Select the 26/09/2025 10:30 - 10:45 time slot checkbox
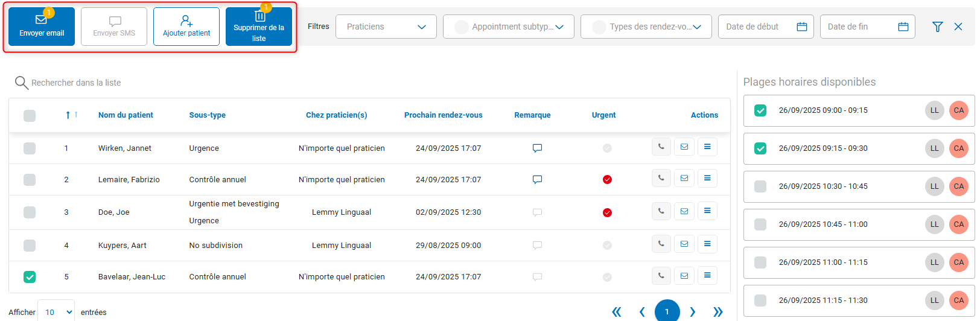The width and height of the screenshot is (980, 321). tap(760, 186)
